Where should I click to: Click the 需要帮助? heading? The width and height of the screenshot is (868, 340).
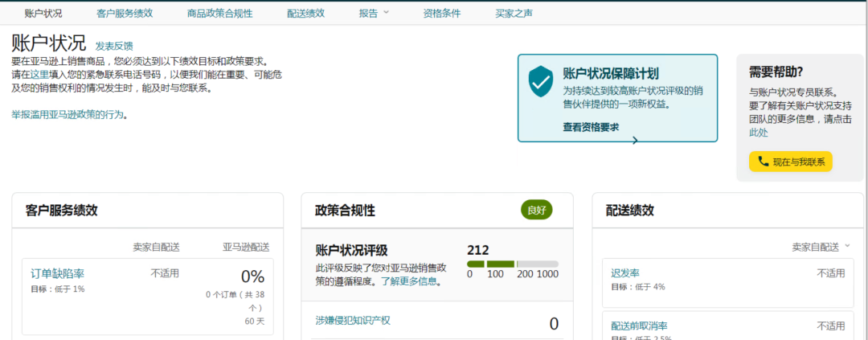click(776, 72)
